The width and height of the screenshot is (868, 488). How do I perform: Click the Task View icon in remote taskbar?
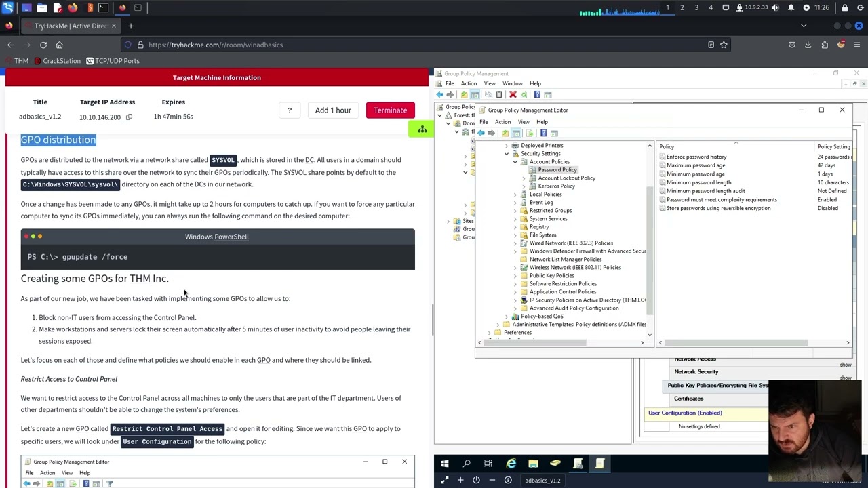pyautogui.click(x=488, y=464)
